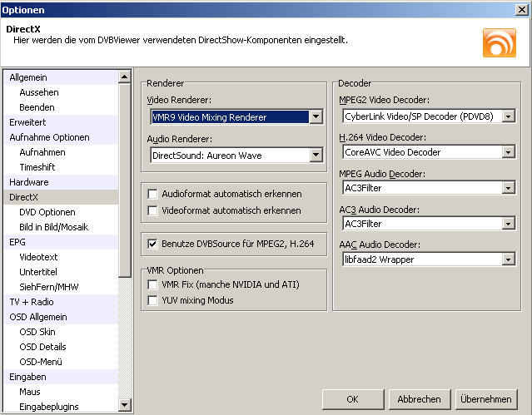Open the OSD Skin settings
The height and width of the screenshot is (415, 532).
(x=38, y=332)
